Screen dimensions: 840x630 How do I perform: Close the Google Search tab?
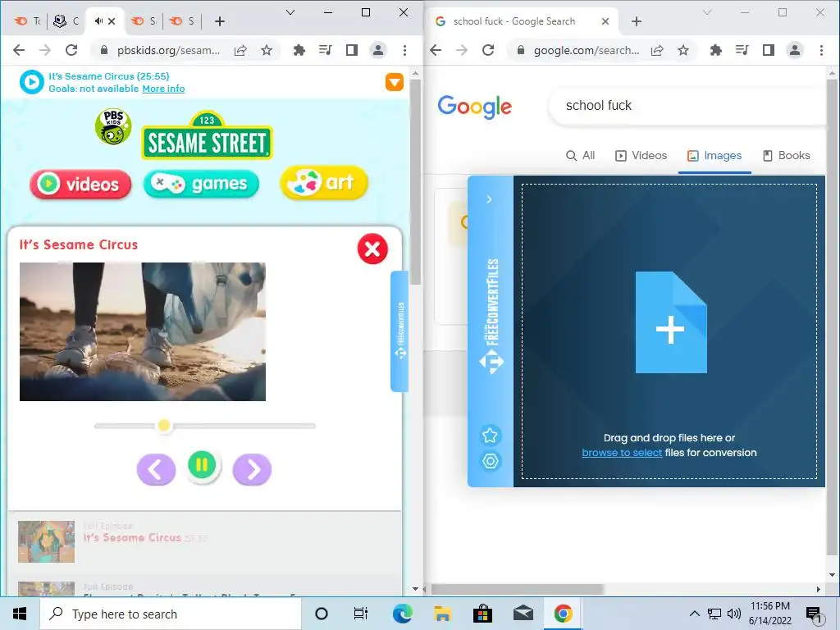pos(605,21)
